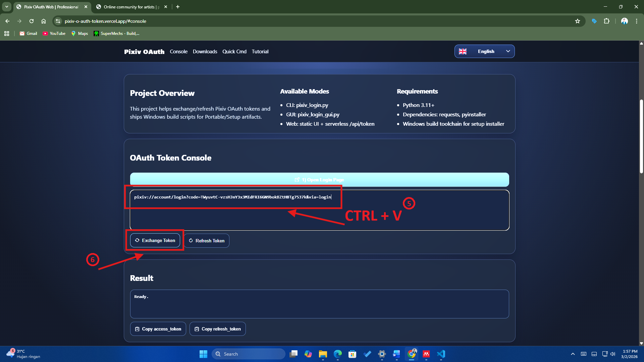
Task: Open browser extensions puzzle icon
Action: pyautogui.click(x=606, y=21)
